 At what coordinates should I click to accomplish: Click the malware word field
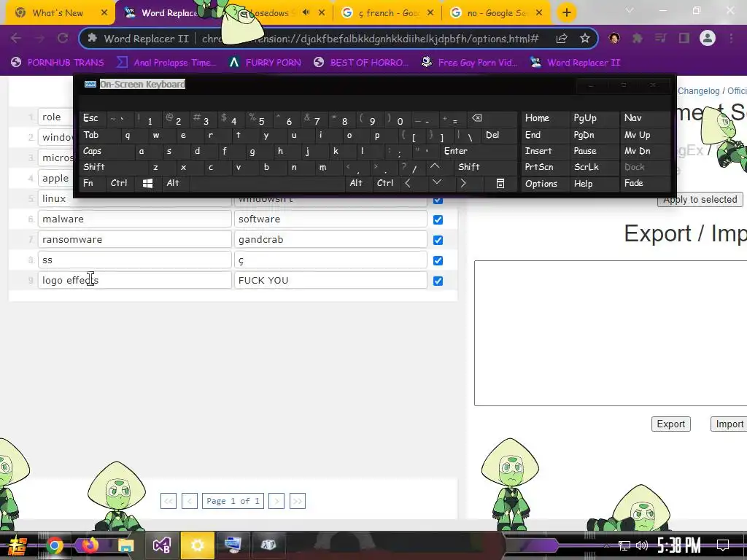coord(135,219)
